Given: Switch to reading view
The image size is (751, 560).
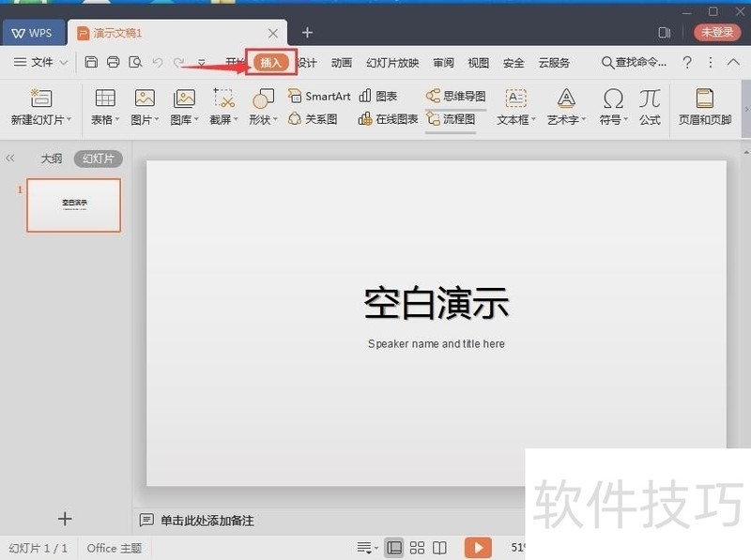Looking at the screenshot, I should [439, 547].
